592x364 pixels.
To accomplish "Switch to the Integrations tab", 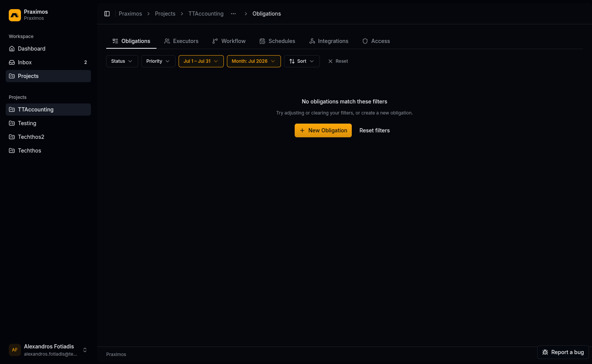I will coord(329,41).
